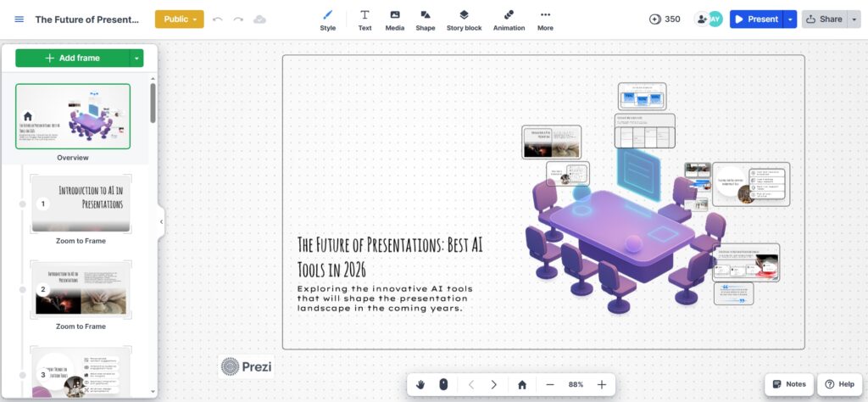Expand the Present dropdown arrow

click(x=791, y=20)
